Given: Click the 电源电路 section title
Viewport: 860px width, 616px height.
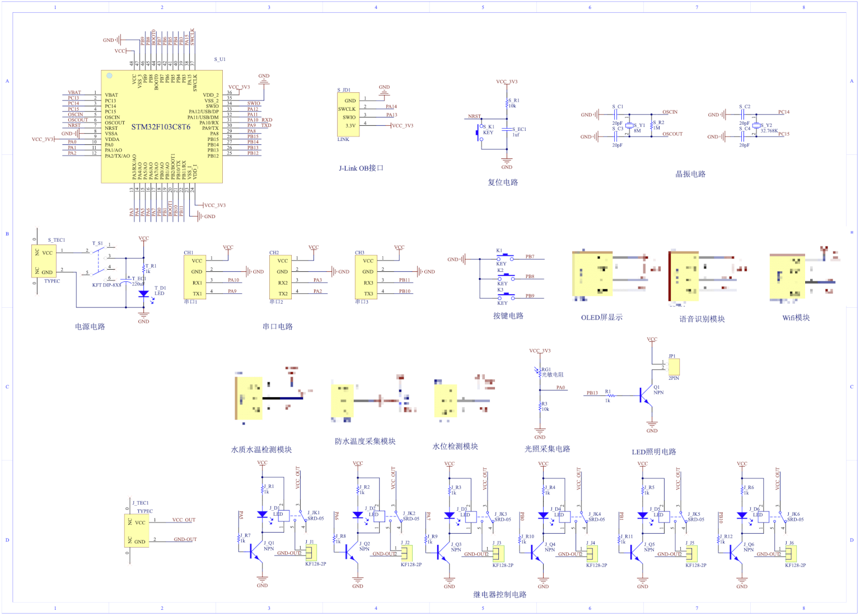Looking at the screenshot, I should [90, 327].
